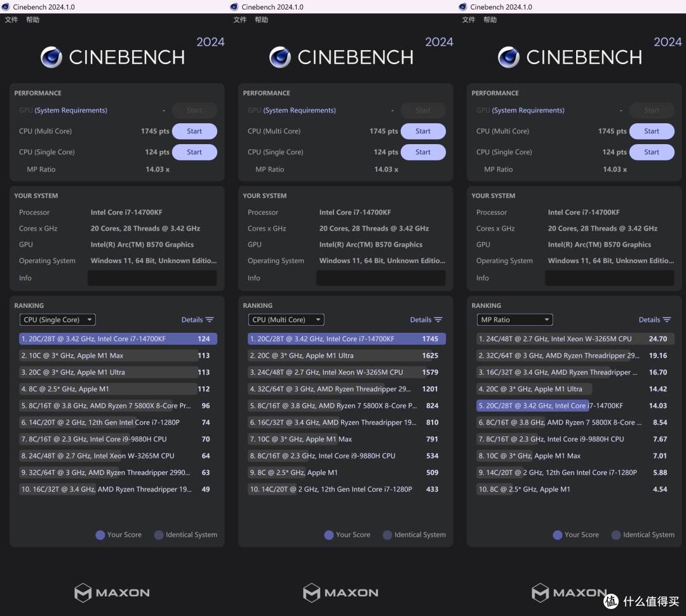Click Details filter icon in middle window
This screenshot has width=686, height=616.
[438, 320]
